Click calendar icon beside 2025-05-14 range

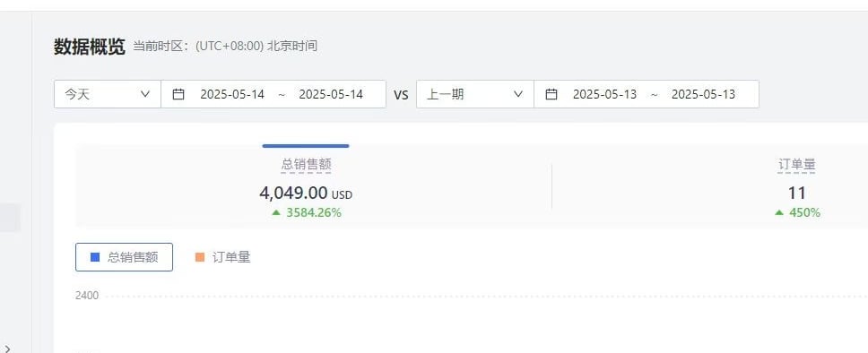(178, 94)
